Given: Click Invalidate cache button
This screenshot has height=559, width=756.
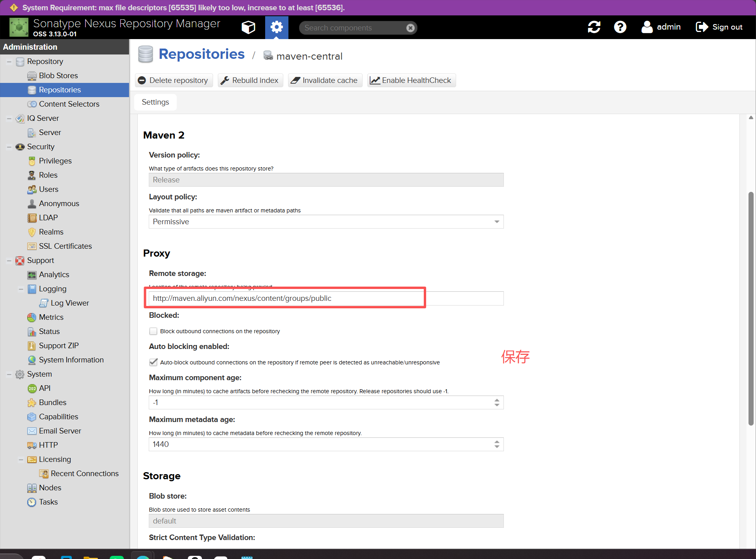Looking at the screenshot, I should click(325, 81).
